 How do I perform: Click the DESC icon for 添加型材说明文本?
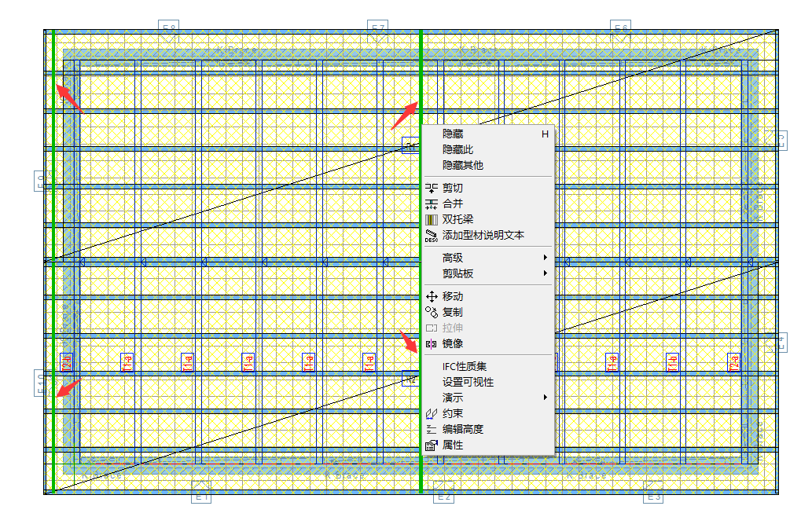(432, 236)
